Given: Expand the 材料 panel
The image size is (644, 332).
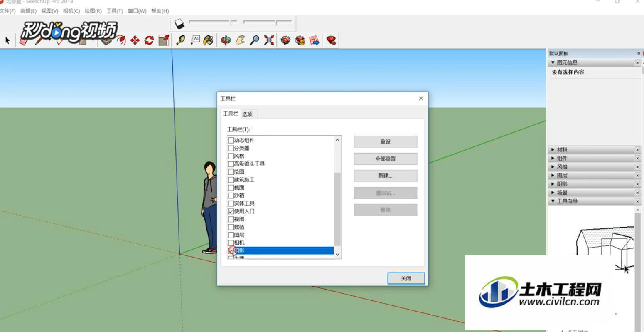Looking at the screenshot, I should [x=553, y=149].
